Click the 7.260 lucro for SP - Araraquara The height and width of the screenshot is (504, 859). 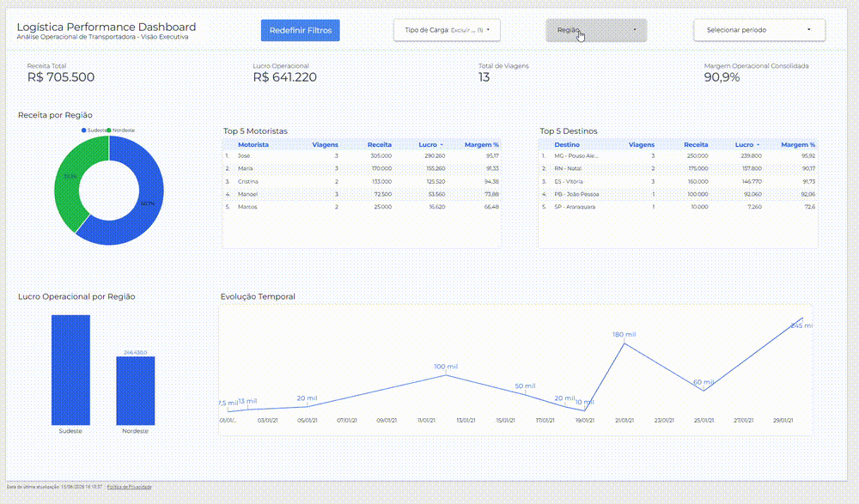coord(754,207)
